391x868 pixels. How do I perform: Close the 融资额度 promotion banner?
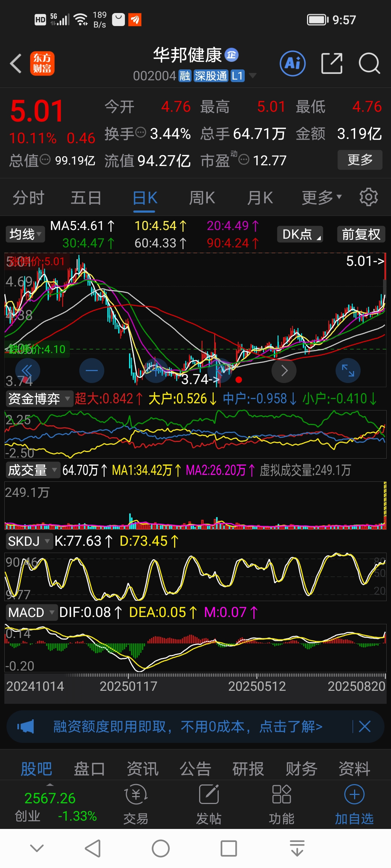click(365, 726)
